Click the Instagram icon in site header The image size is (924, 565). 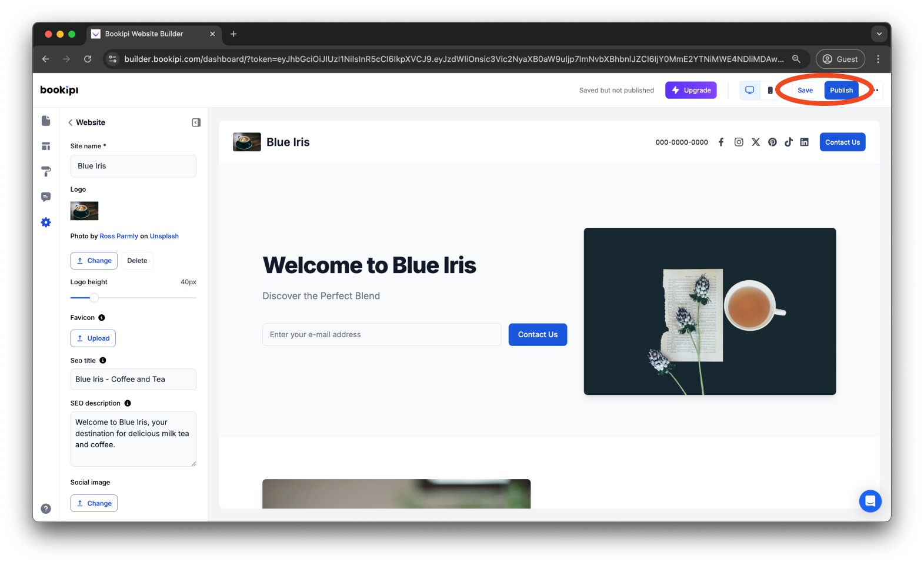click(x=739, y=142)
